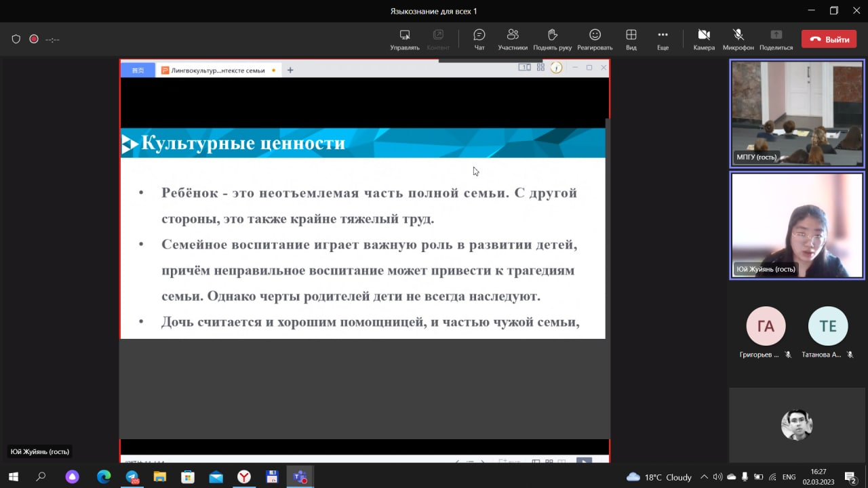Expand the Еще more options menu

pos(663,39)
